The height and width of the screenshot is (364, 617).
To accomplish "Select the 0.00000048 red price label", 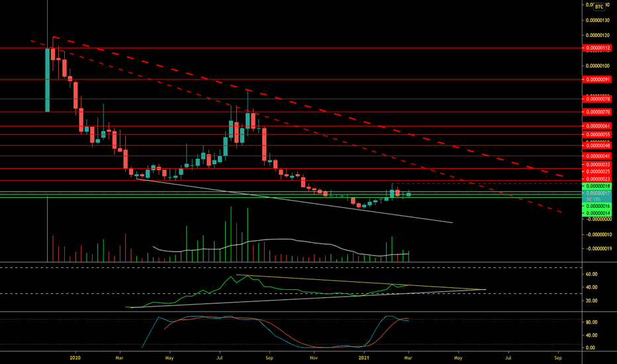I will point(596,146).
